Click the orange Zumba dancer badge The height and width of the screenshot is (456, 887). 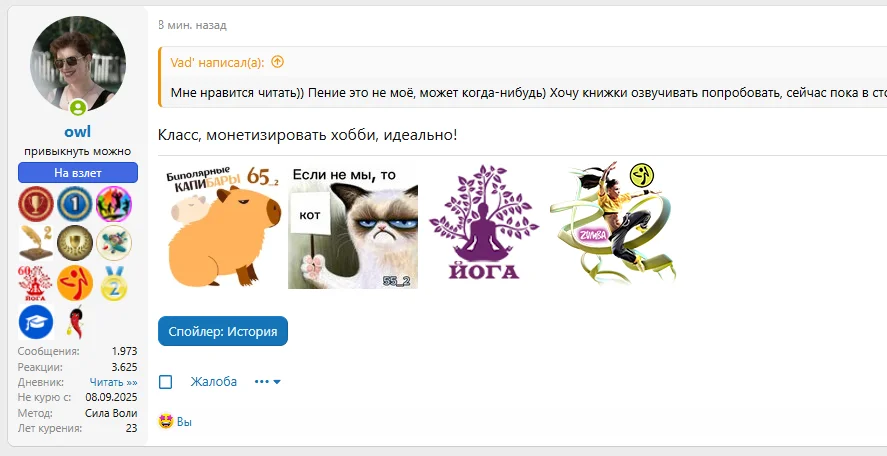pyautogui.click(x=75, y=283)
